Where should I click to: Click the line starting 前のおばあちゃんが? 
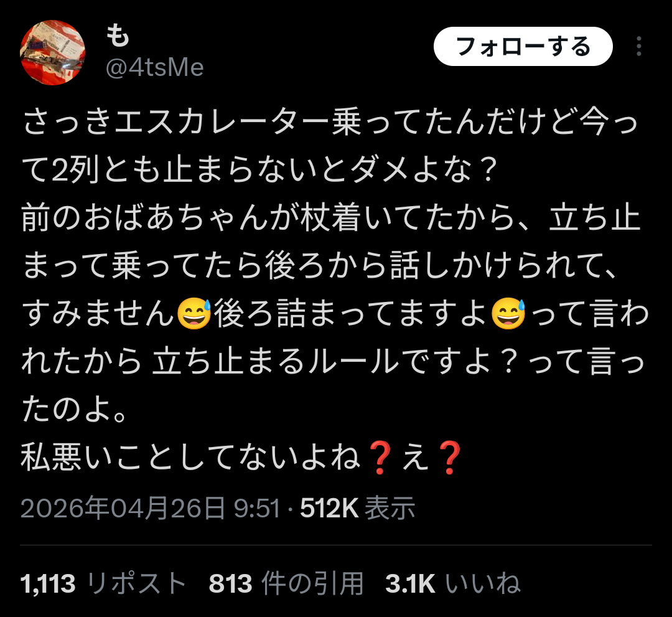point(331,218)
